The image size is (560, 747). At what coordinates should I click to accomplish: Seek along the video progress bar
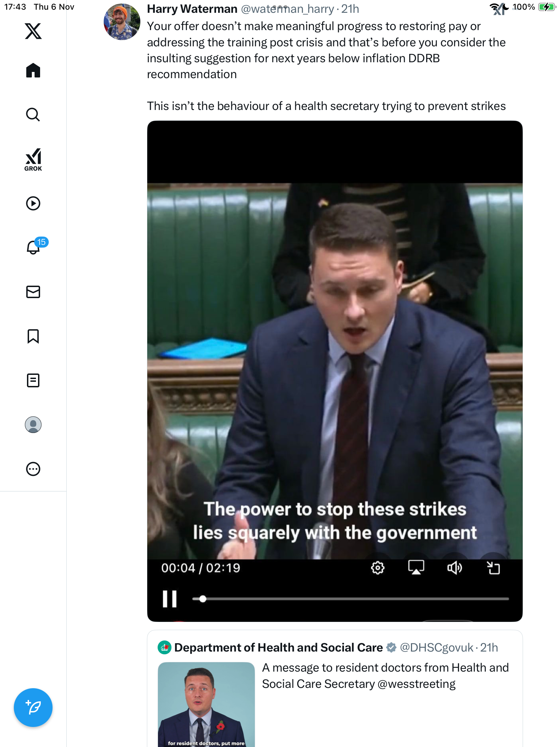coord(351,599)
